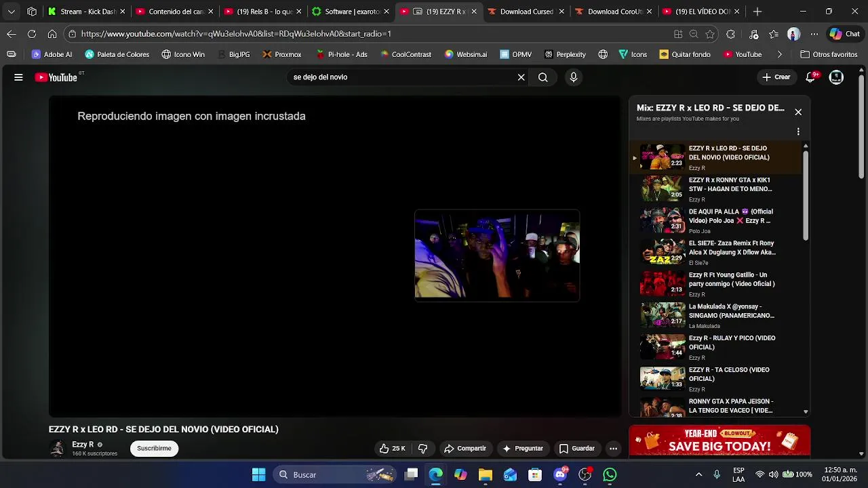Viewport: 868px width, 488px height.
Task: Open browser extensions puzzle icon
Action: coord(730,34)
